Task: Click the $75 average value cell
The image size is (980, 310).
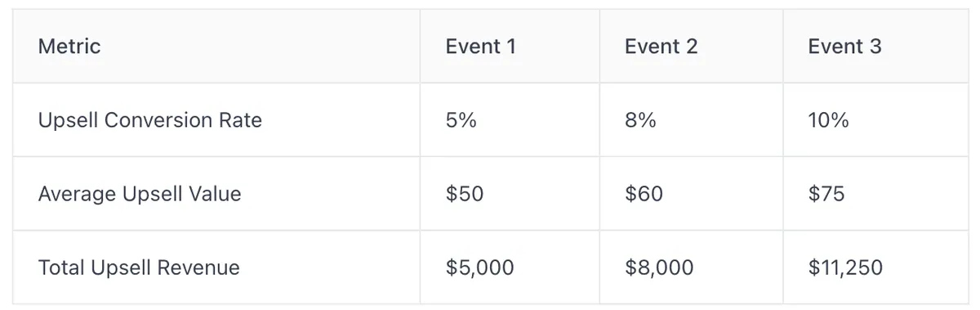Action: [826, 194]
